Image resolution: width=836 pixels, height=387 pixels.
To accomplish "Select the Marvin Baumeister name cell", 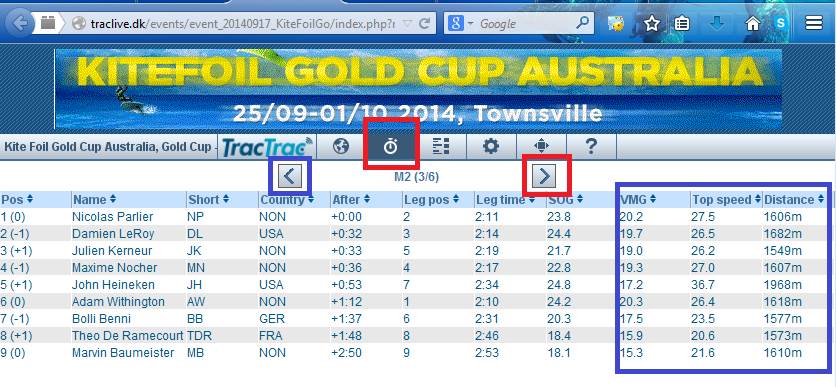I will (x=123, y=353).
